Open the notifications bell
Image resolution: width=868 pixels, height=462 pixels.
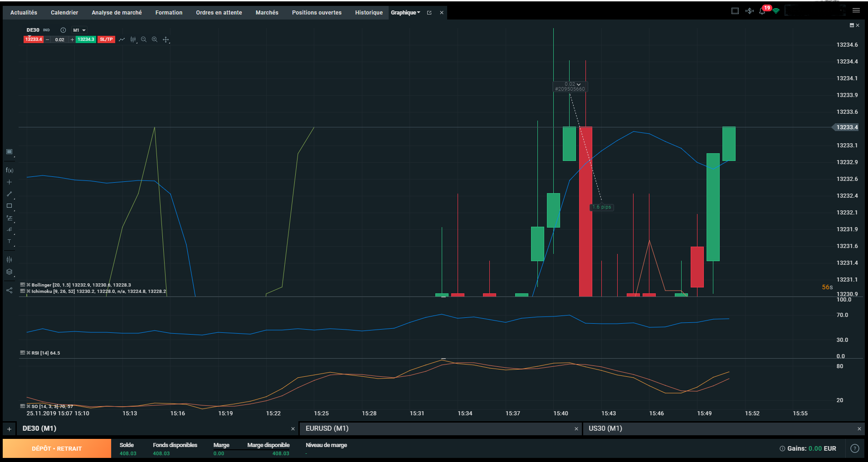point(762,11)
